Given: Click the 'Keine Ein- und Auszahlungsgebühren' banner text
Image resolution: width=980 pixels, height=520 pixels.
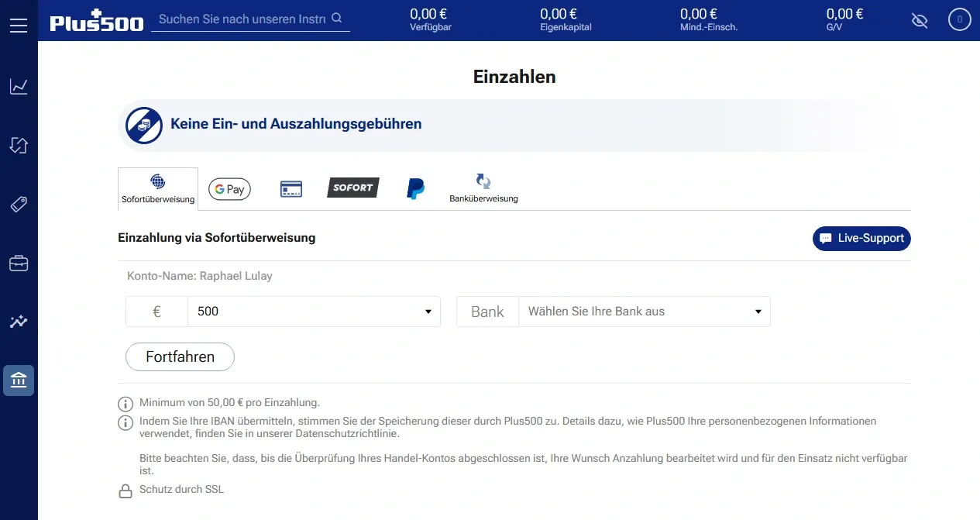Looking at the screenshot, I should (x=296, y=124).
